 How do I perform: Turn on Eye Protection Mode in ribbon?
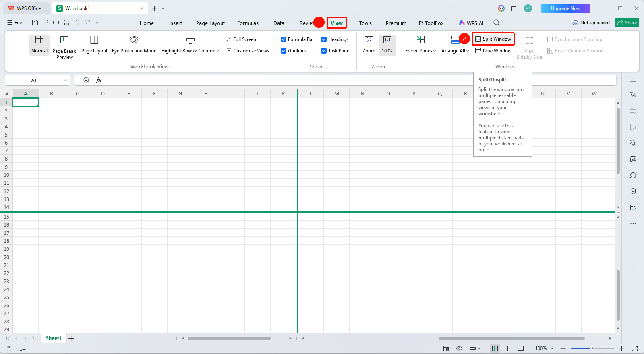[x=134, y=45]
